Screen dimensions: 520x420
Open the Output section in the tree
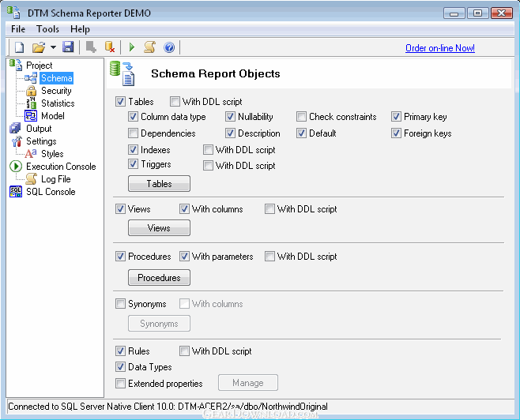(39, 129)
